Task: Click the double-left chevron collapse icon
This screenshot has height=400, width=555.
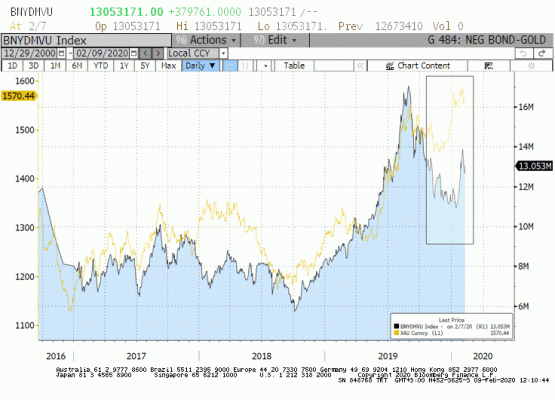Action: [x=360, y=66]
